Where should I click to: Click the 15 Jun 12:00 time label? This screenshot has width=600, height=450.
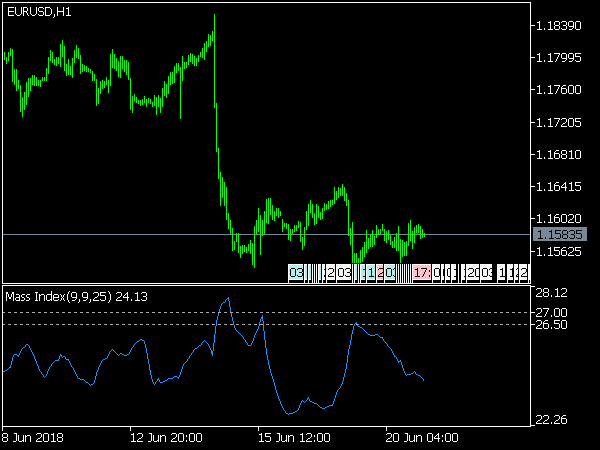(294, 437)
